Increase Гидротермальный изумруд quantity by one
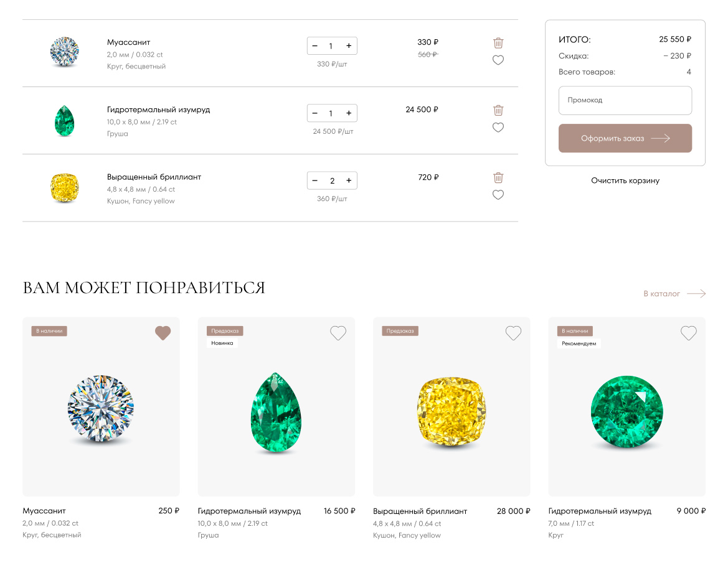728x565 pixels. 349,113
